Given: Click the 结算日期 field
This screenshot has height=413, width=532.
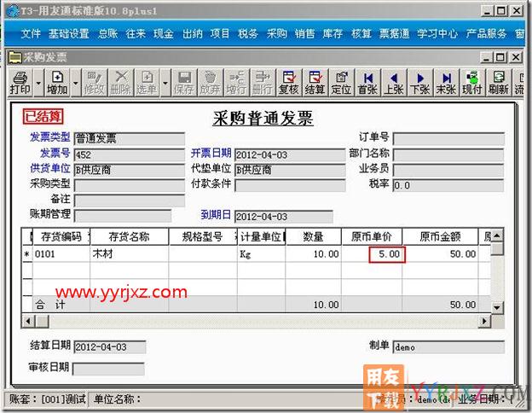Looking at the screenshot, I should [110, 346].
